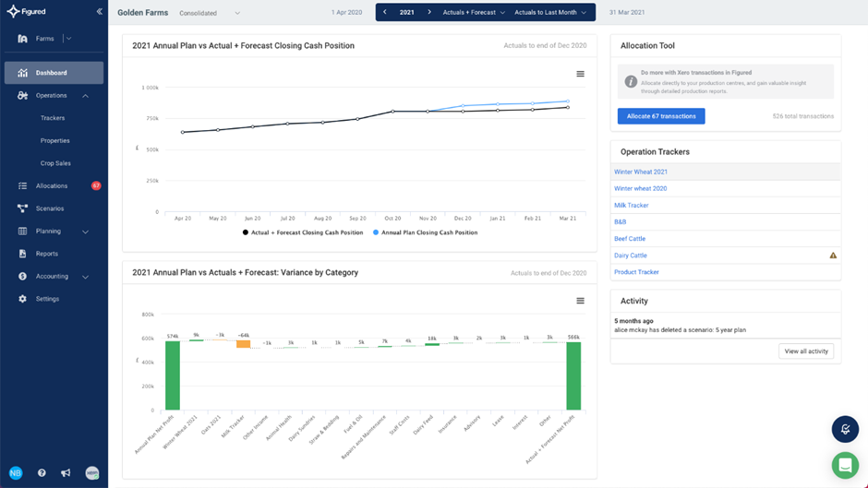
Task: Go to previous year with the left arrow
Action: tap(385, 12)
